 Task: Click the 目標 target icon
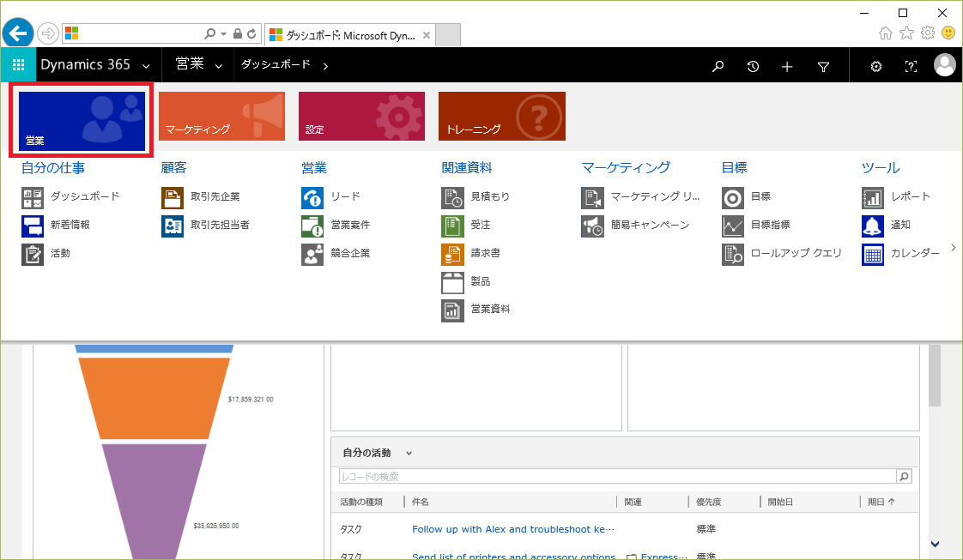(733, 198)
